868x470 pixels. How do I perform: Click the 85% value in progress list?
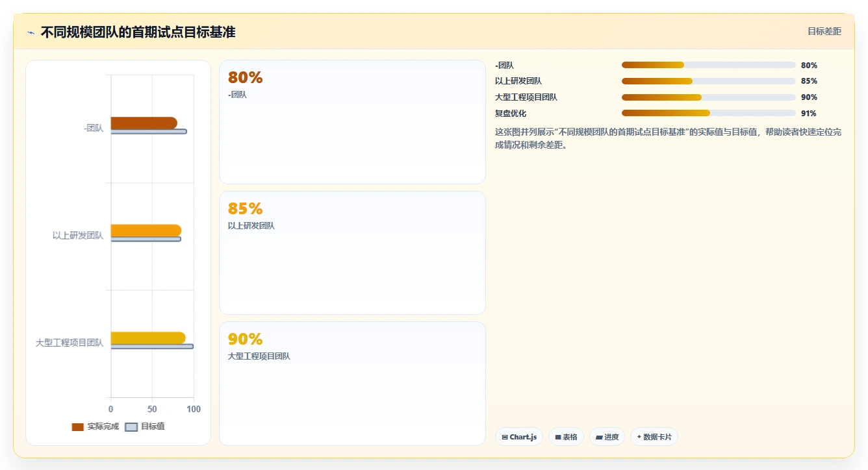point(809,81)
